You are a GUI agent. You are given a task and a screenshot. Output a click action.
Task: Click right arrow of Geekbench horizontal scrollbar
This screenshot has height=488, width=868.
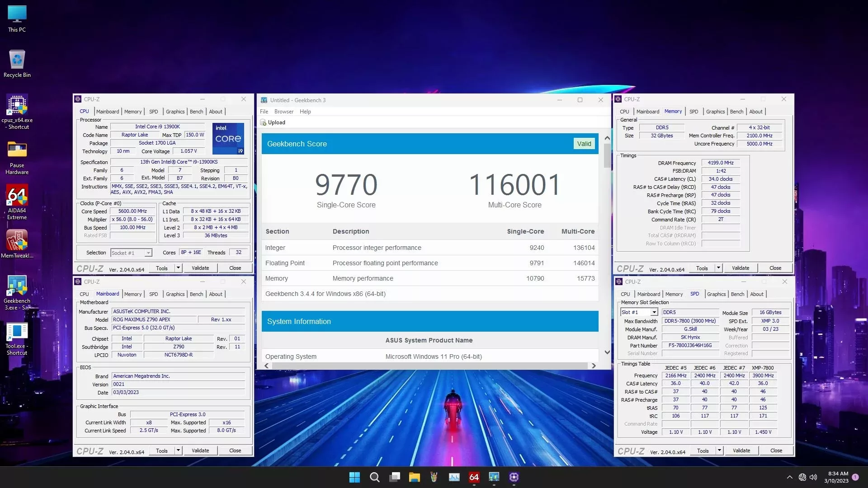click(594, 366)
